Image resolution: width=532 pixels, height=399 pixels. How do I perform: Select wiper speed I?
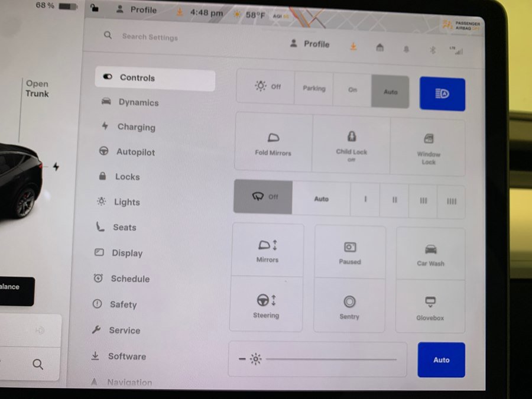point(365,200)
